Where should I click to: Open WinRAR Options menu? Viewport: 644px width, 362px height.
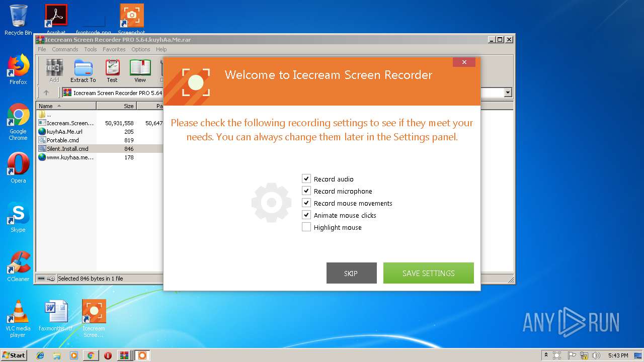pos(141,49)
